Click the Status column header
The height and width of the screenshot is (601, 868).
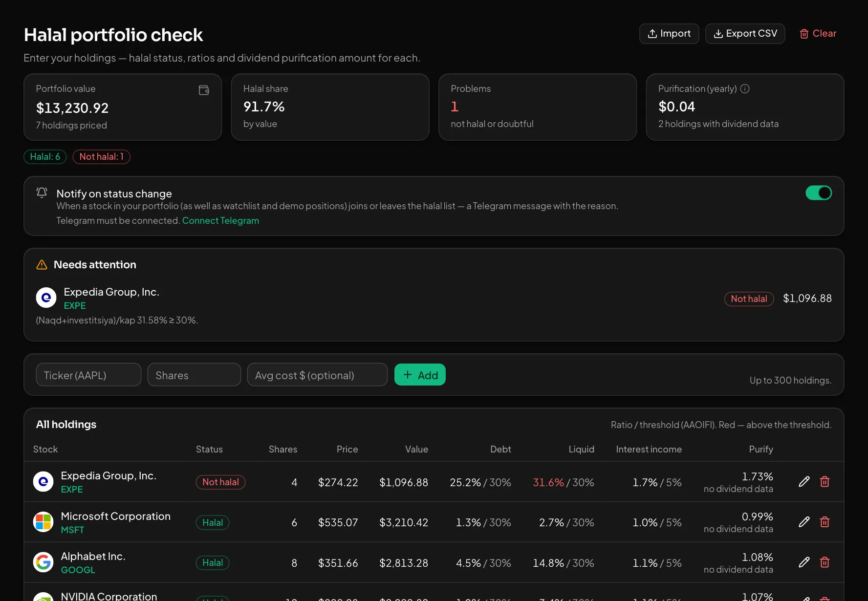[x=209, y=449]
